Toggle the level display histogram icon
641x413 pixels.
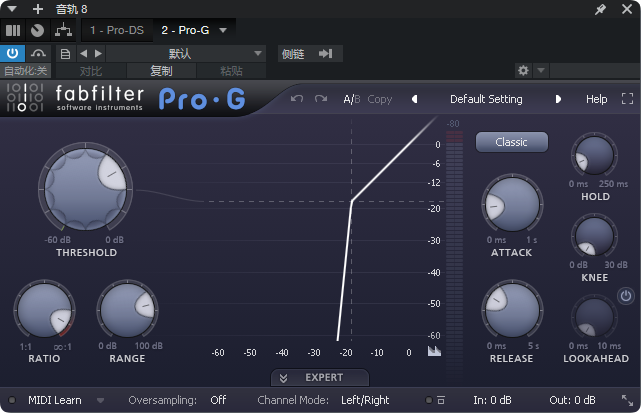click(434, 351)
